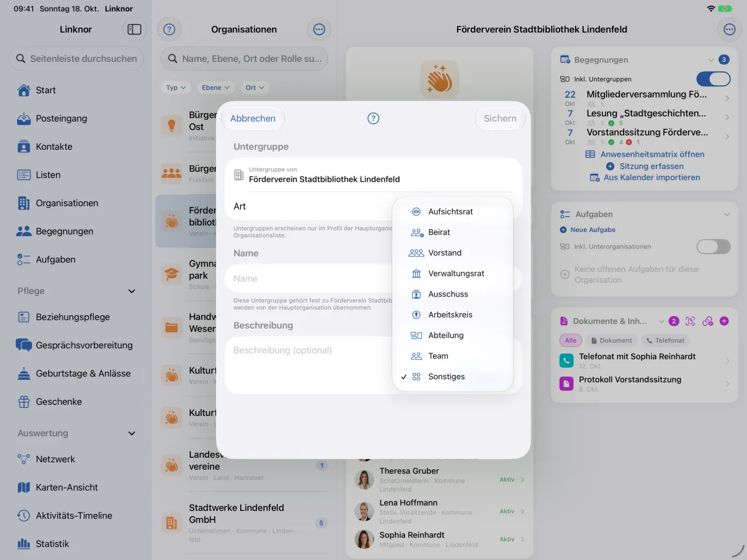The width and height of the screenshot is (747, 560).
Task: Toggle the sidebar with the panel icon
Action: [134, 29]
